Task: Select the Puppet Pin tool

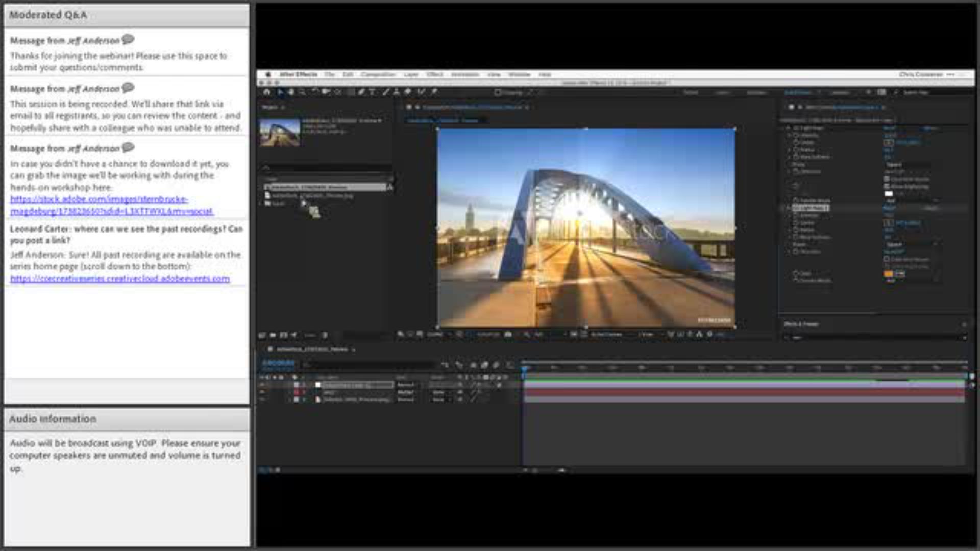Action: 433,92
